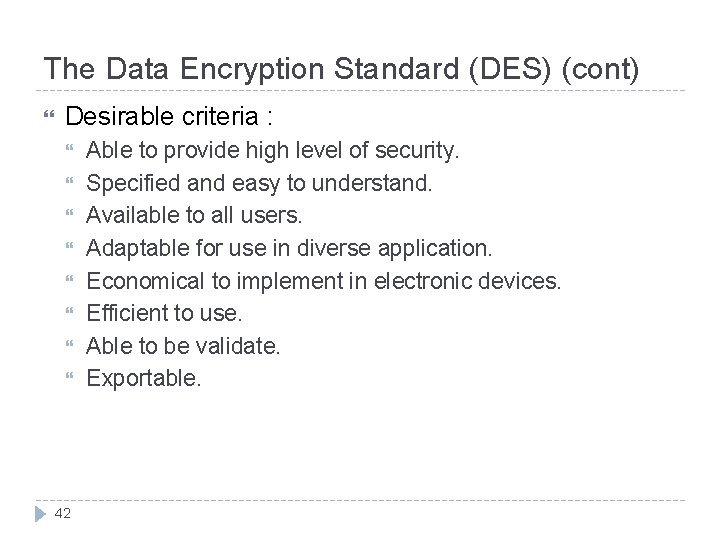Click the bullet marker before Available to all users
This screenshot has width=720, height=540.
tap(70, 217)
